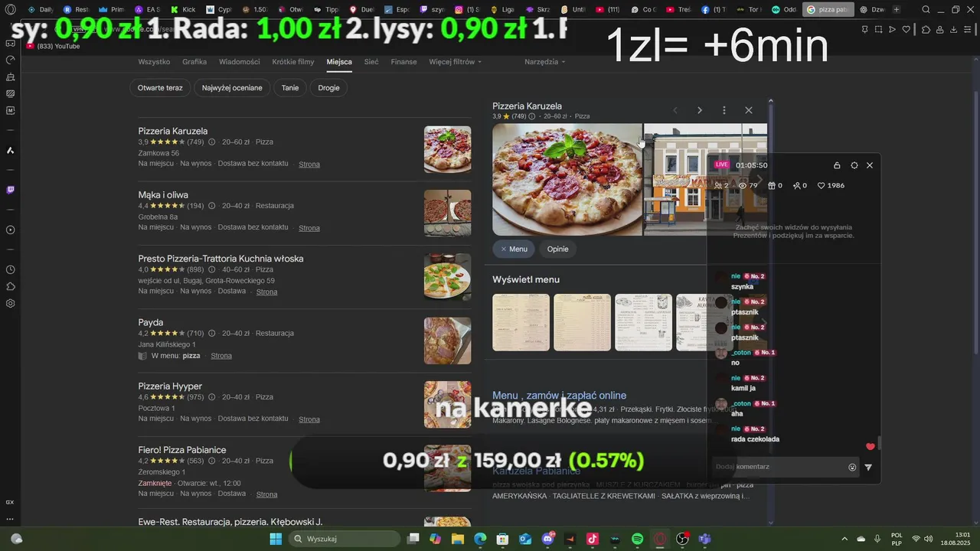Open the Krótkie filmy search tab
980x551 pixels.
293,61
